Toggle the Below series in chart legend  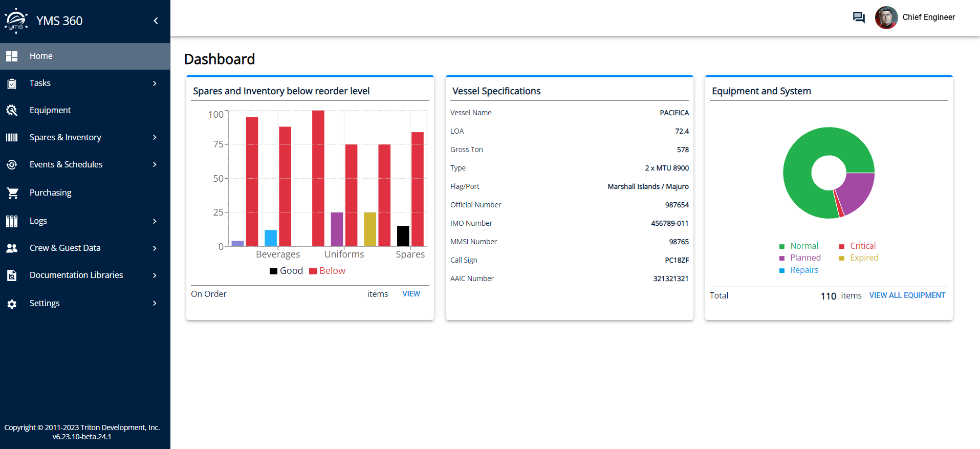(x=328, y=271)
